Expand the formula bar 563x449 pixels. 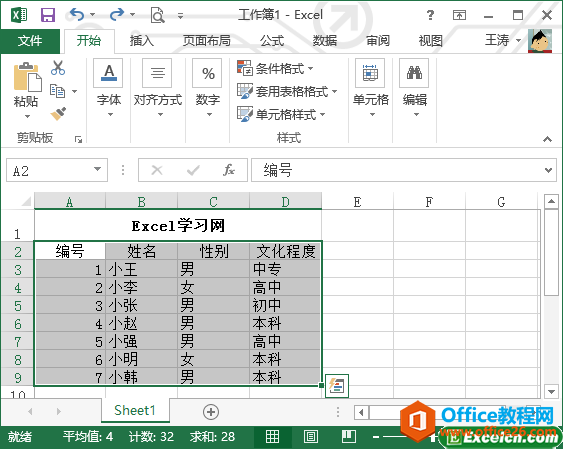coord(548,170)
